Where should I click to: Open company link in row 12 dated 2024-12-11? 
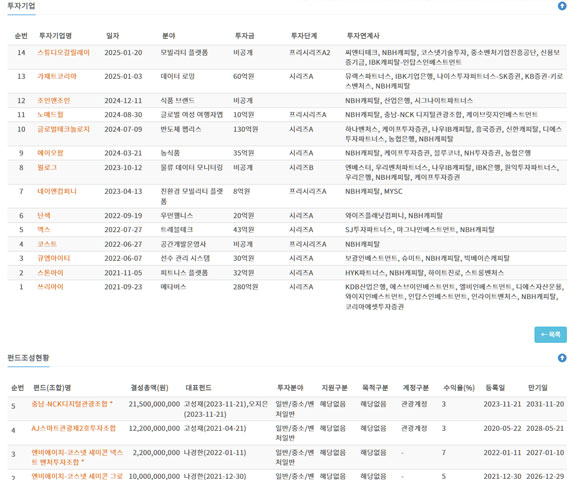(x=54, y=101)
